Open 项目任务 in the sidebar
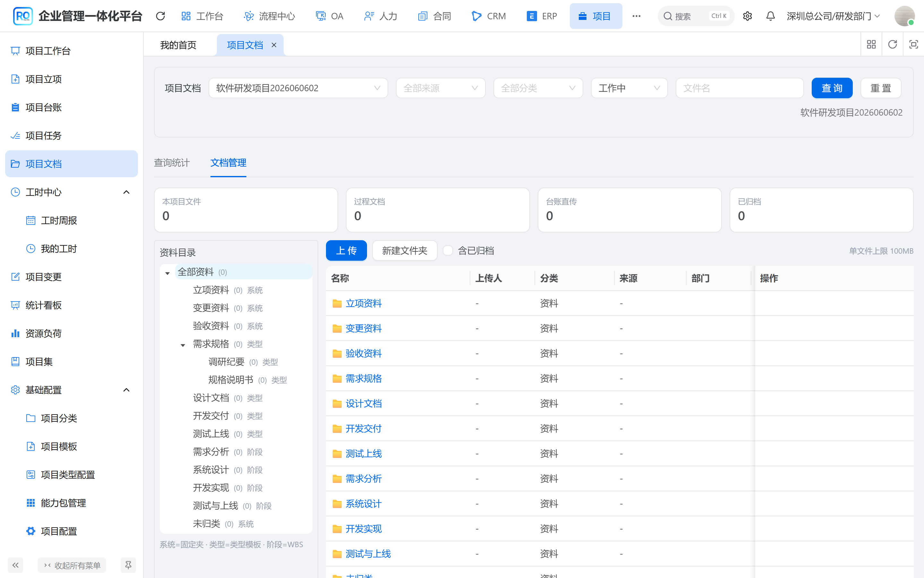The height and width of the screenshot is (578, 924). 72,136
